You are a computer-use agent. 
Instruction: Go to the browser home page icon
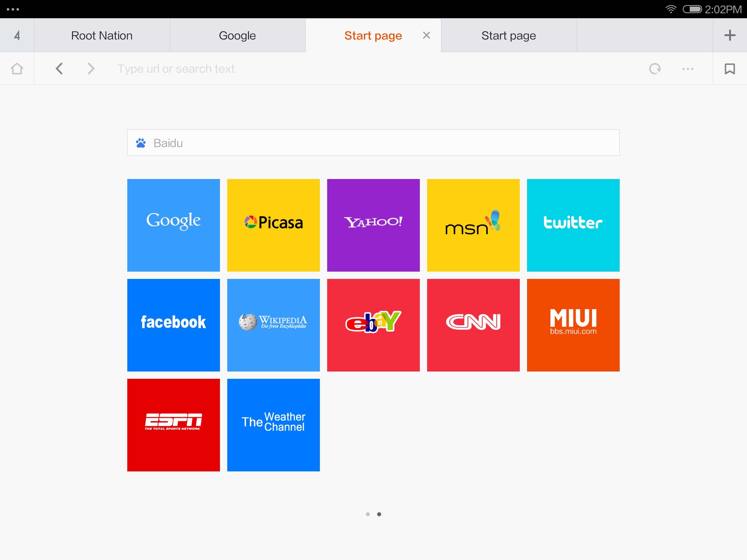point(17,69)
